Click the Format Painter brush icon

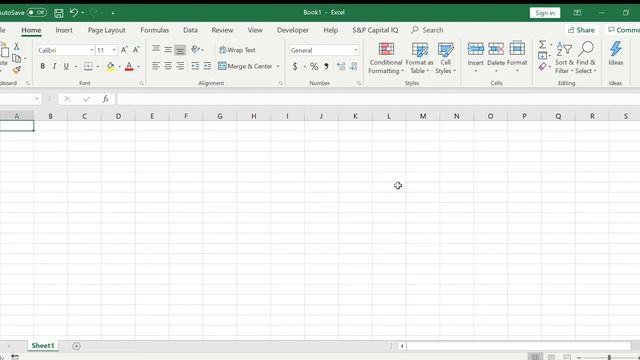tap(16, 70)
